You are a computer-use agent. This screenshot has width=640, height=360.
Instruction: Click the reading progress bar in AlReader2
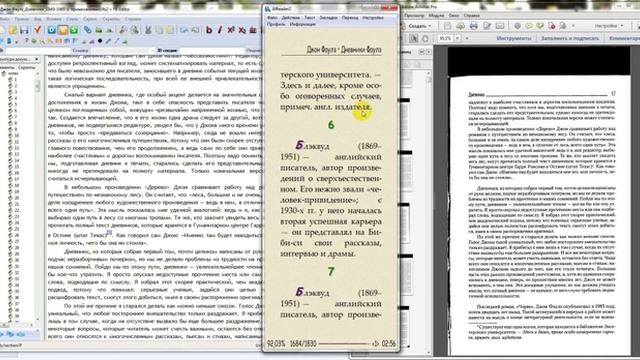344,344
